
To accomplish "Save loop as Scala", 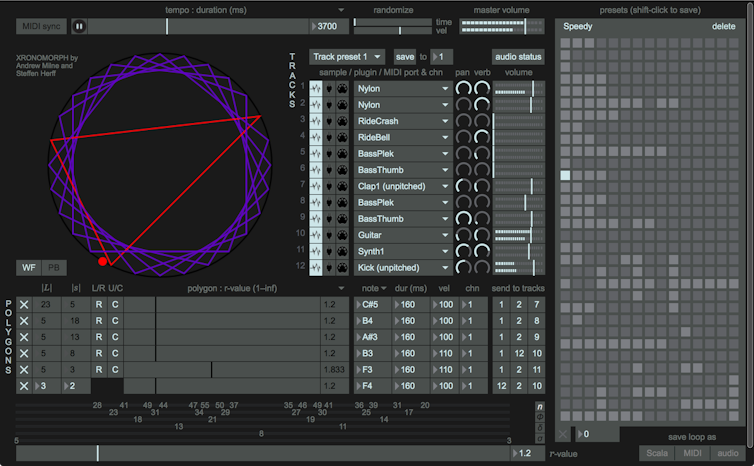I will point(657,453).
